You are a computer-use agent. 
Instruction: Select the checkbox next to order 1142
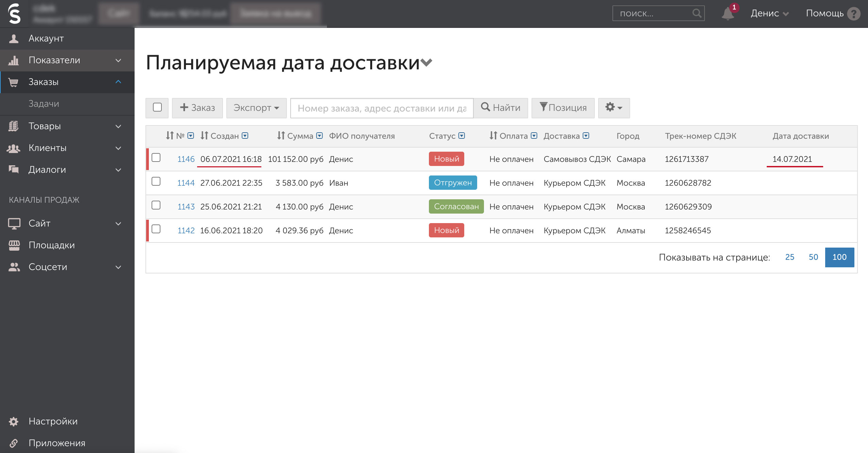click(157, 229)
